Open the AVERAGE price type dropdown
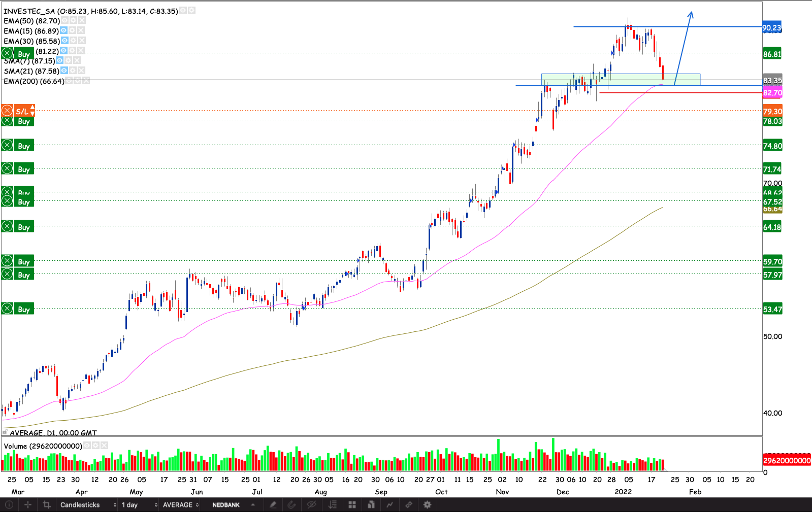812x512 pixels. 180,504
